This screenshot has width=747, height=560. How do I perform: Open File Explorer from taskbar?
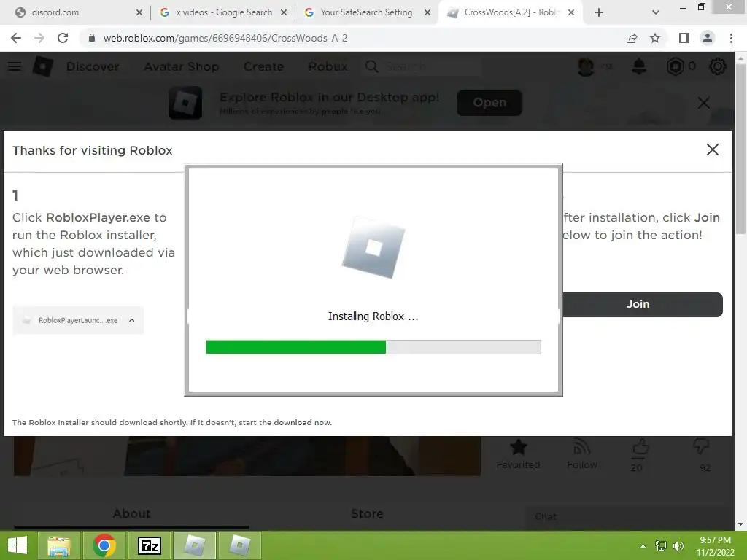tap(59, 545)
